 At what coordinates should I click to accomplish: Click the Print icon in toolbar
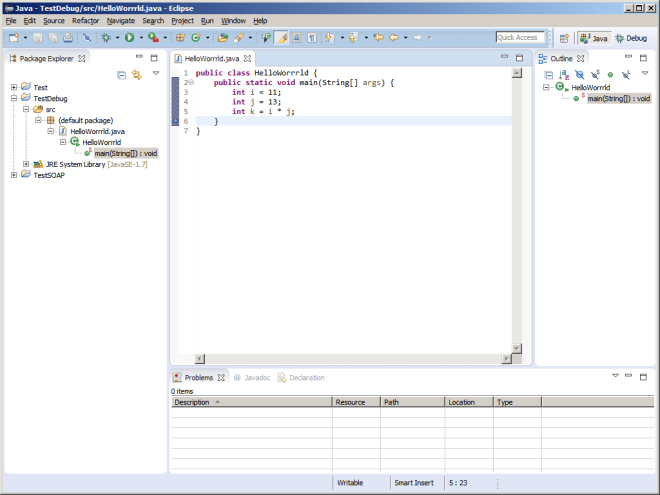pos(67,38)
